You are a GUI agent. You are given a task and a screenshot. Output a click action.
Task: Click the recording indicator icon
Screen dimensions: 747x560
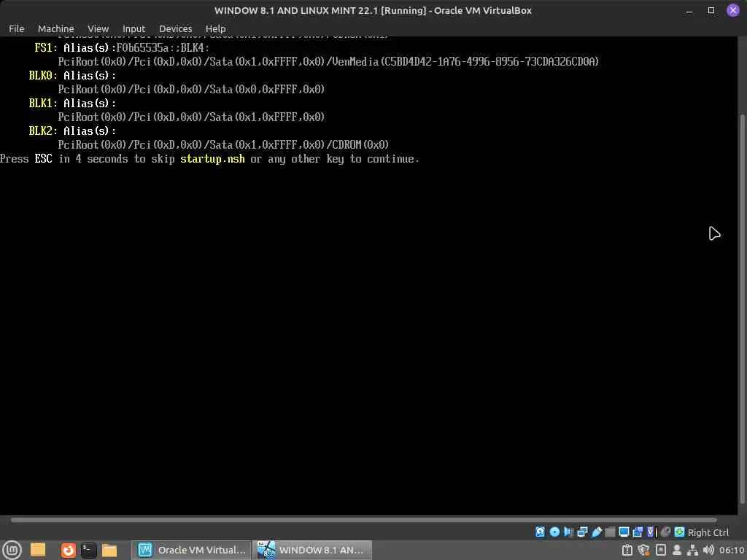click(638, 532)
